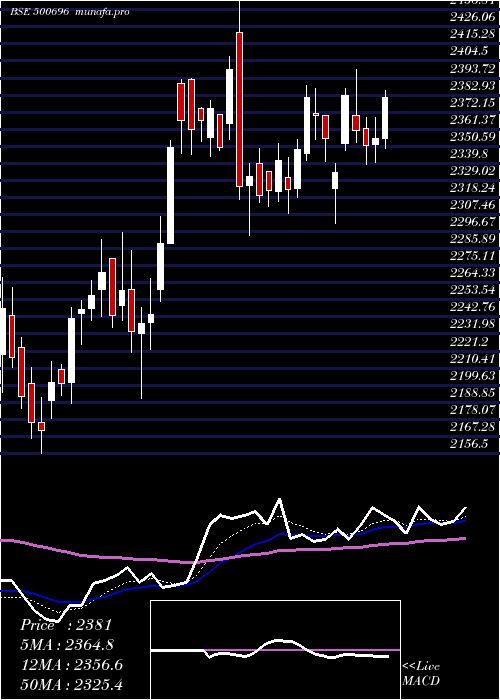Select the 2178.07 price axis label
The image size is (500, 700).
click(472, 410)
